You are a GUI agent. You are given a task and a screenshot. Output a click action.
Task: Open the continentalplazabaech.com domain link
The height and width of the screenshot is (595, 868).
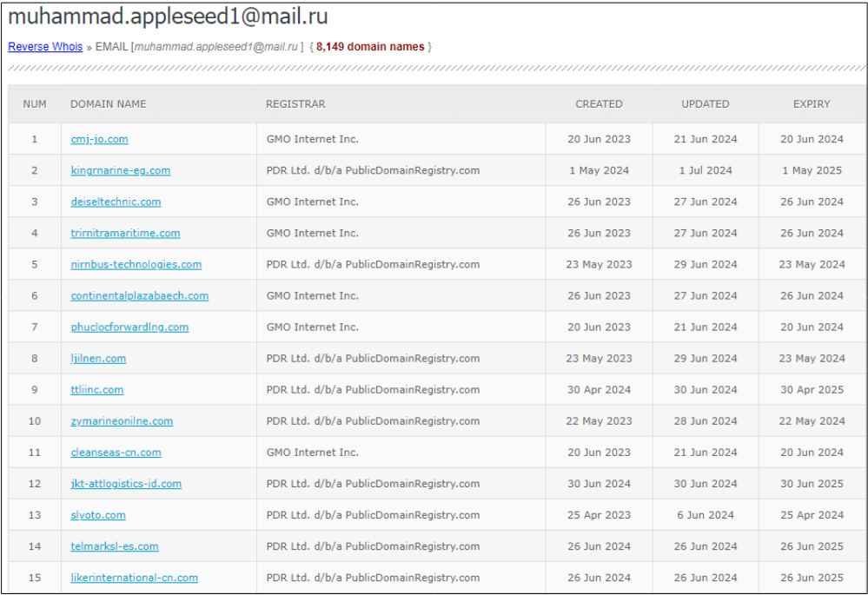pos(140,295)
